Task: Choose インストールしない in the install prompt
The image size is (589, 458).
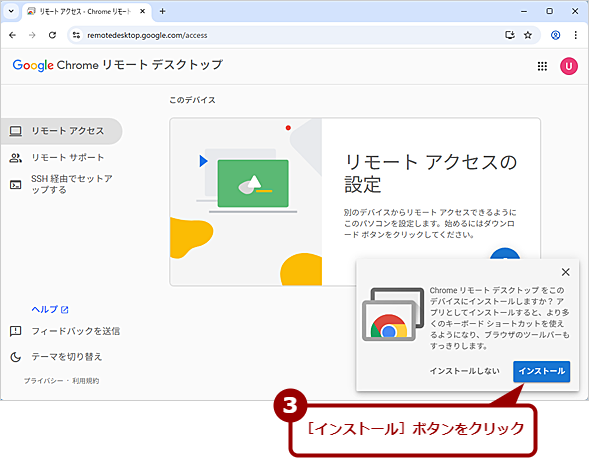Action: click(x=464, y=371)
